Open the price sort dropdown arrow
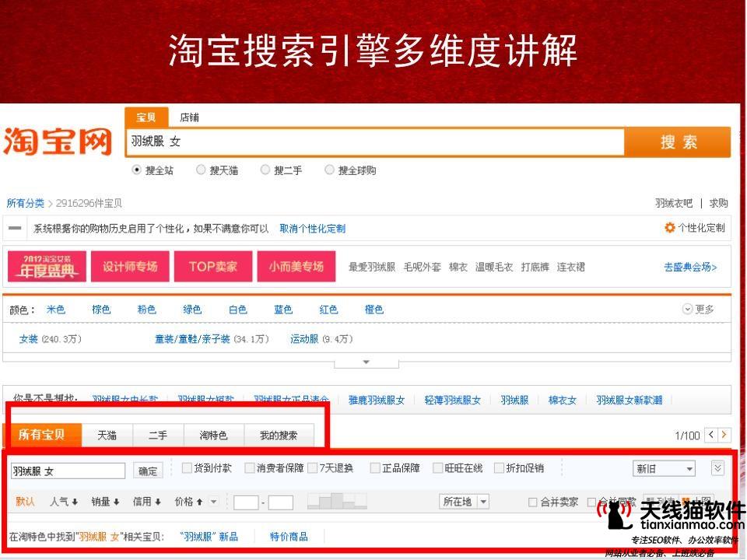The height and width of the screenshot is (560, 747). click(213, 502)
